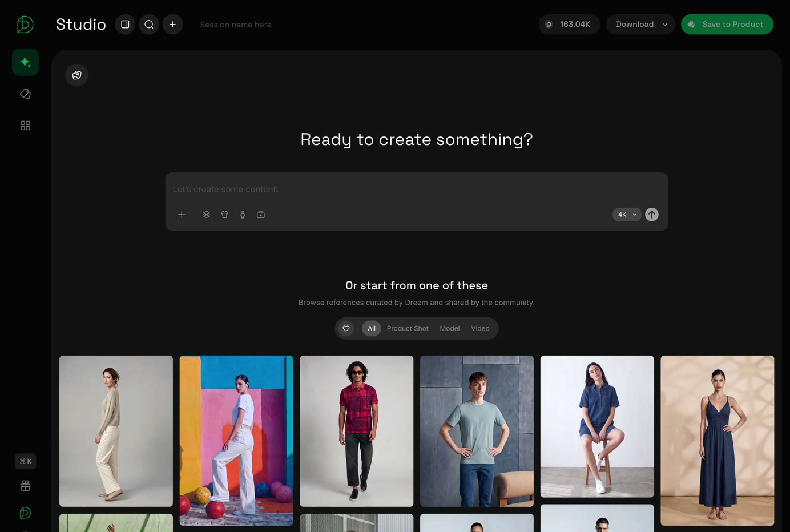790x532 pixels.
Task: Open the images gallery icon above the heading
Action: (x=77, y=75)
